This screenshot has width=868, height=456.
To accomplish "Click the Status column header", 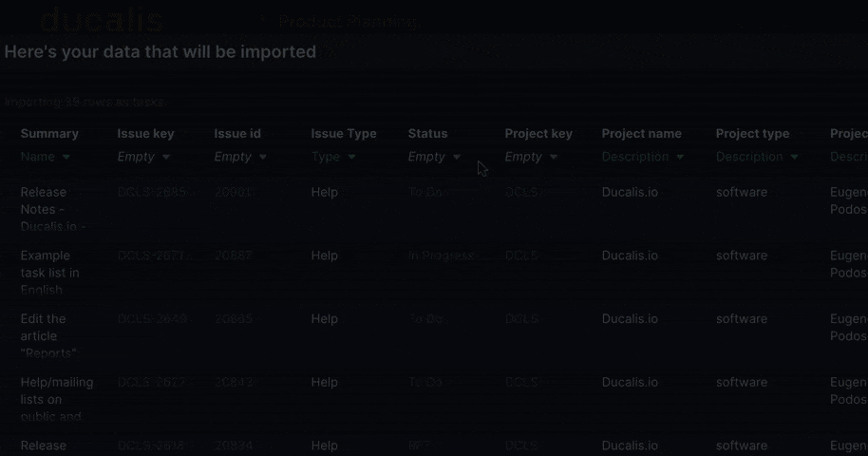I will tap(427, 134).
